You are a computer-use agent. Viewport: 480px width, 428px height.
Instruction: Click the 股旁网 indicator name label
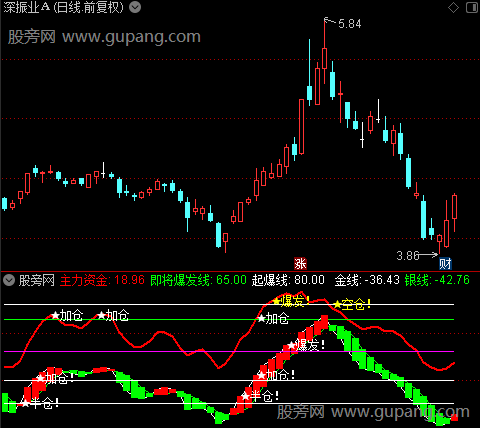[36, 280]
